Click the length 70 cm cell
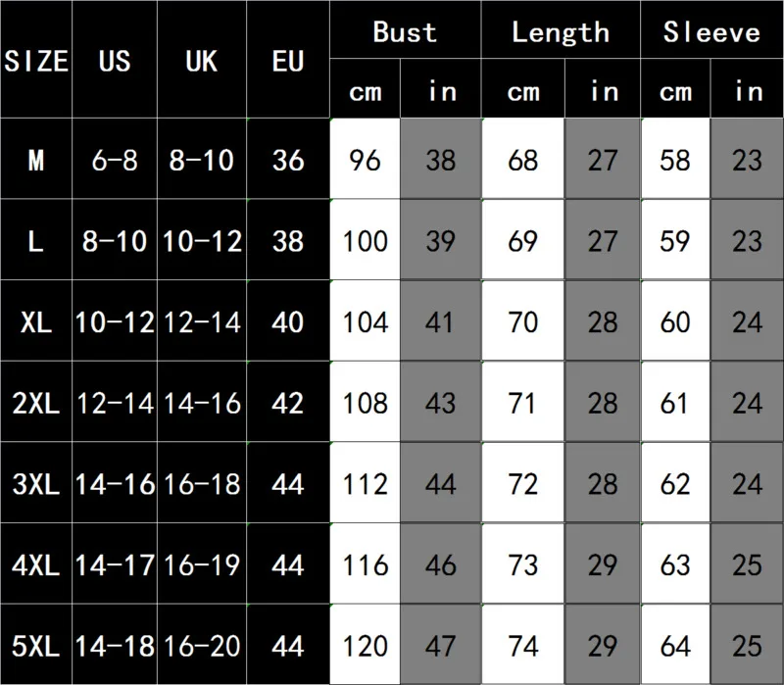784x685 pixels. pos(523,321)
